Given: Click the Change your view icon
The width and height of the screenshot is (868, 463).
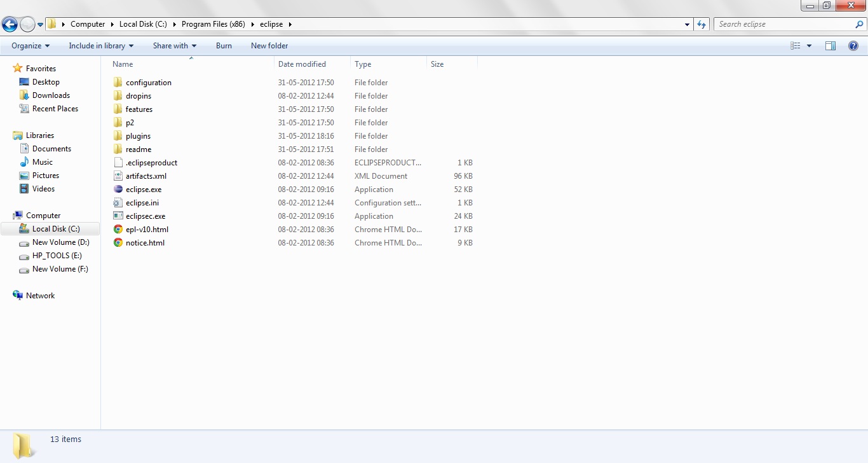Looking at the screenshot, I should click(x=796, y=46).
